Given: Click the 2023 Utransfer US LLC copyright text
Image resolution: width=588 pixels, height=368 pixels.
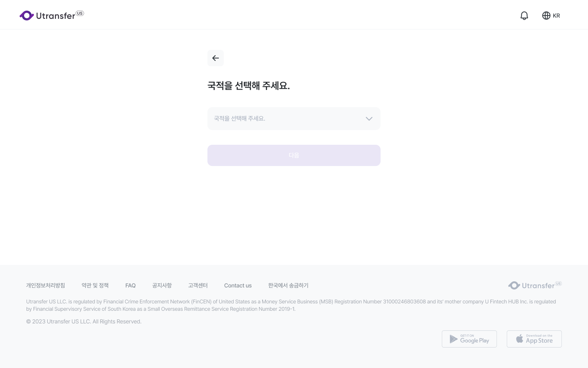Looking at the screenshot, I should 84,321.
